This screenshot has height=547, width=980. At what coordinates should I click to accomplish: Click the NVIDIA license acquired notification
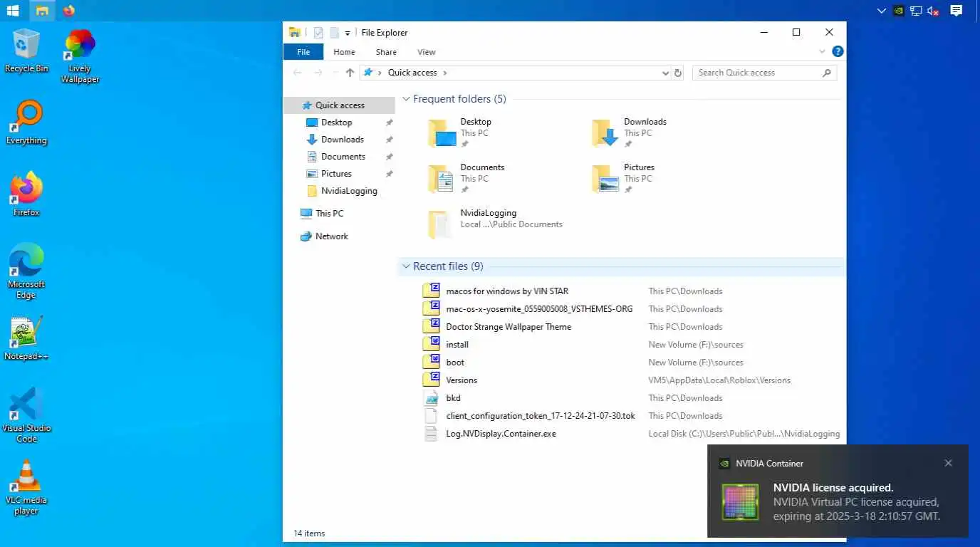(x=838, y=491)
